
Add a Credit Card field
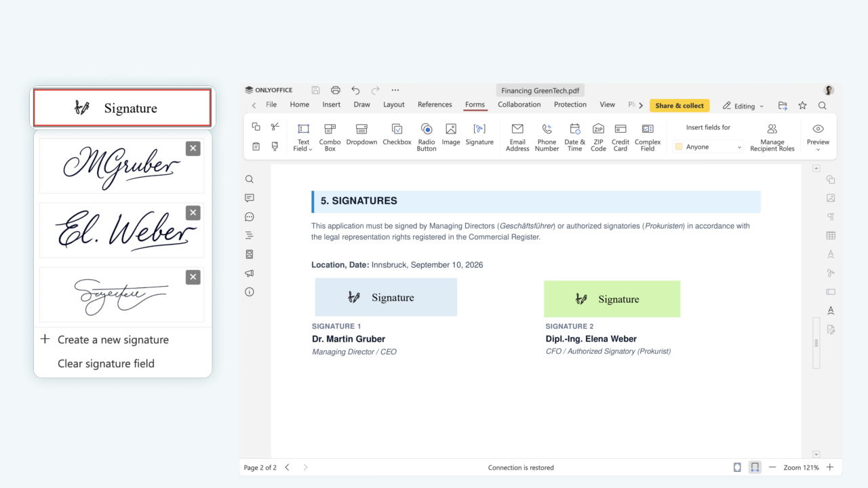[x=620, y=138]
